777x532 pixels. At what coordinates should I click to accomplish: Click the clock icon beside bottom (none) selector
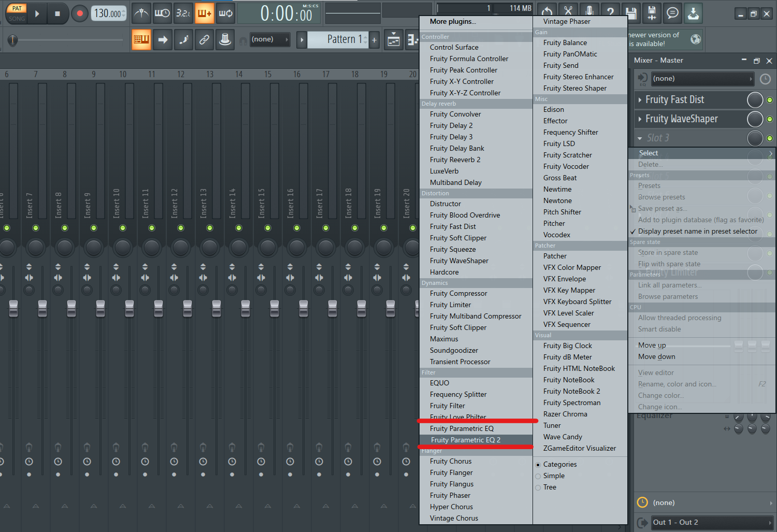pyautogui.click(x=642, y=502)
